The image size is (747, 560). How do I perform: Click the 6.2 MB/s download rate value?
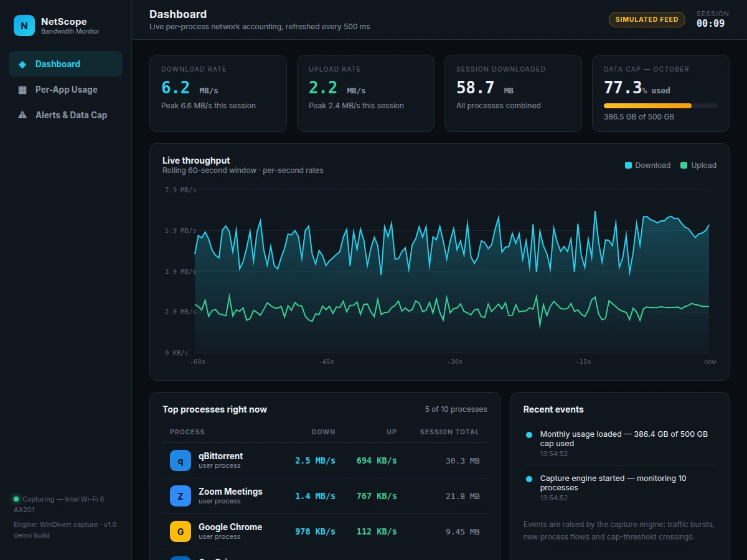(190, 88)
